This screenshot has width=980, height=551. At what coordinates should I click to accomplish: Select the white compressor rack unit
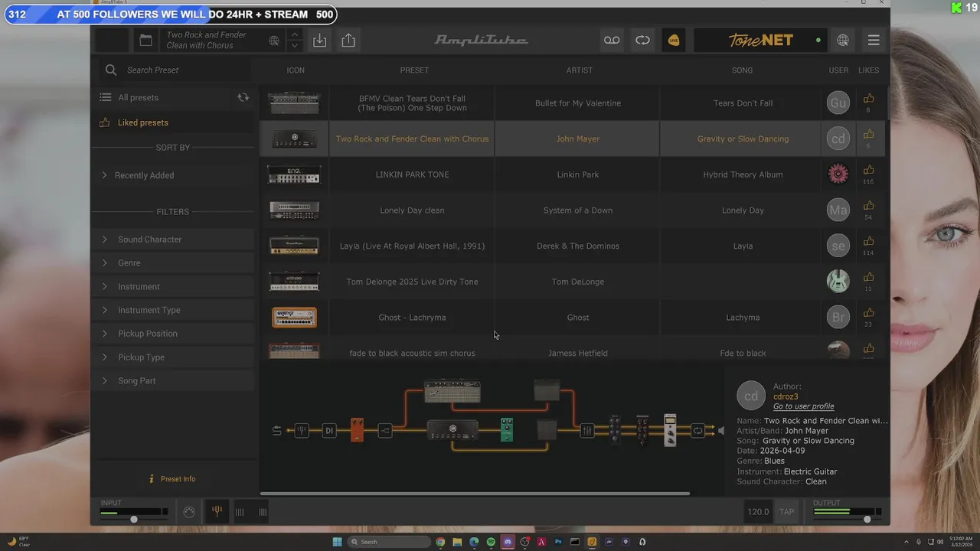point(670,430)
